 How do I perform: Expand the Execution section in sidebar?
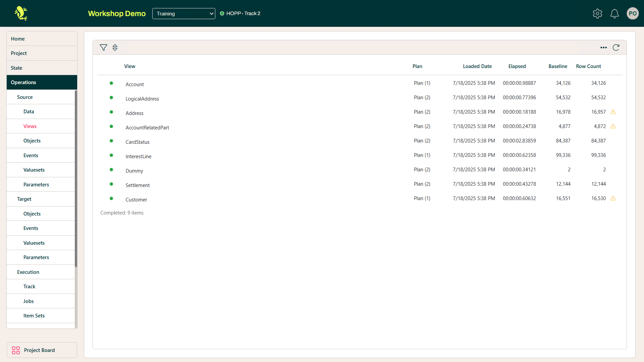tap(28, 272)
